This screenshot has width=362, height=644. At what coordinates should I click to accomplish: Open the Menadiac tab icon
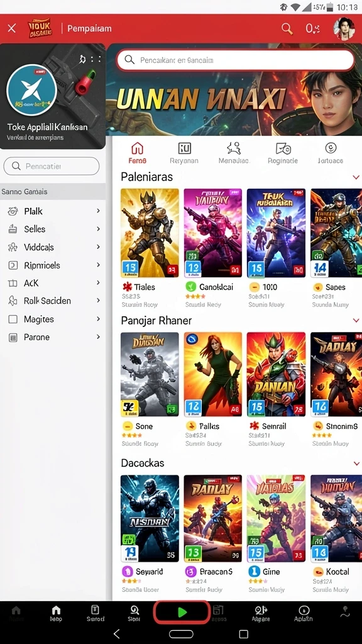pyautogui.click(x=234, y=148)
